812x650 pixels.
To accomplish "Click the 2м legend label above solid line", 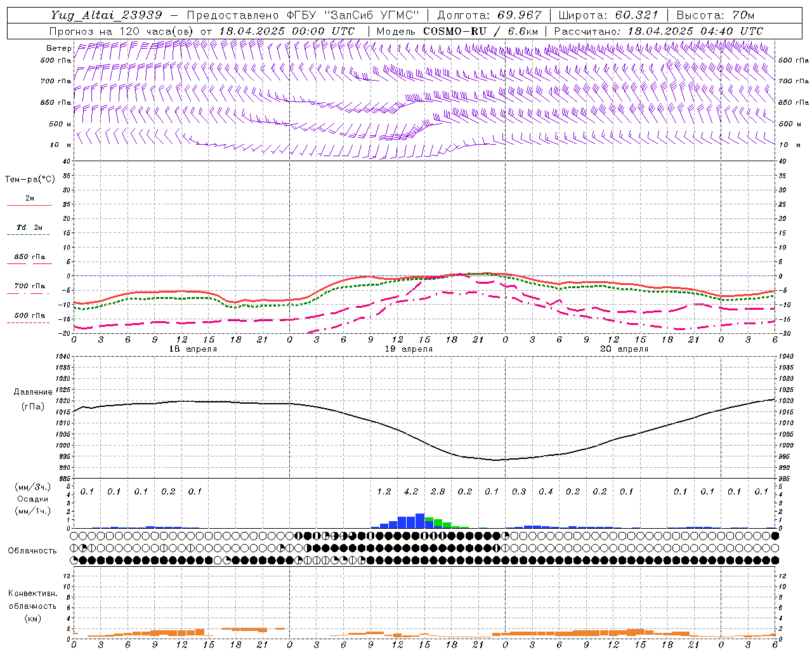I will [30, 198].
